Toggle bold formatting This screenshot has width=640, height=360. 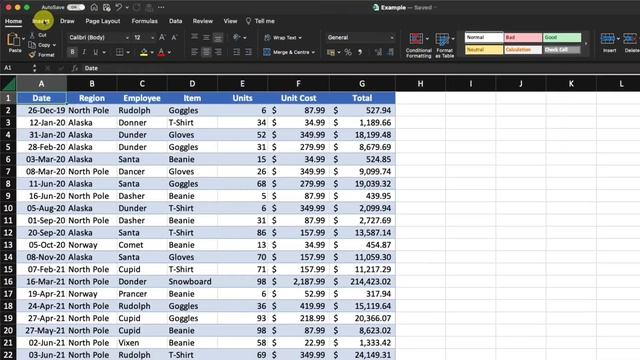(73, 52)
